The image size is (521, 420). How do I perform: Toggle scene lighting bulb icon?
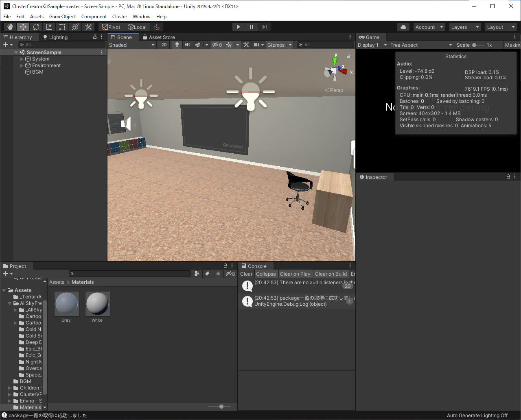click(x=177, y=45)
